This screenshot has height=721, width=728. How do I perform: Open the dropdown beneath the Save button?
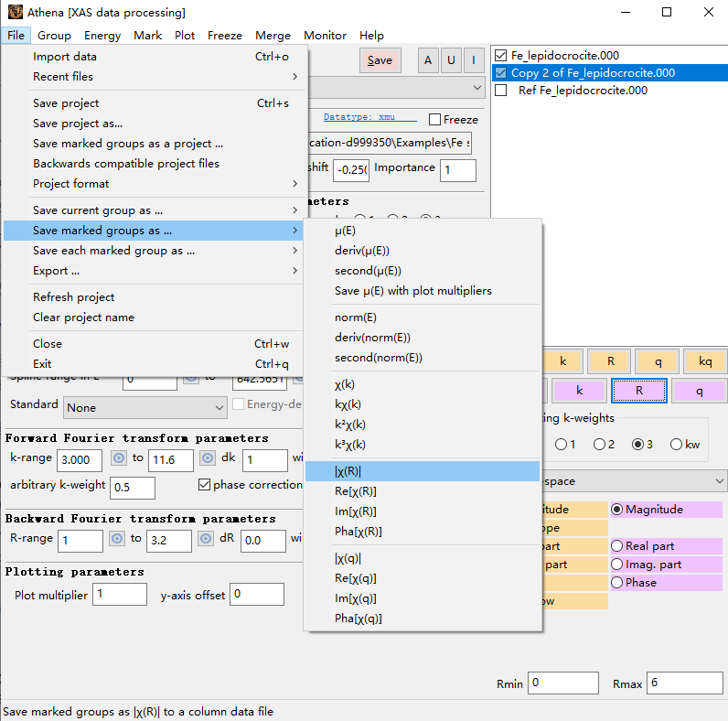coord(397,87)
